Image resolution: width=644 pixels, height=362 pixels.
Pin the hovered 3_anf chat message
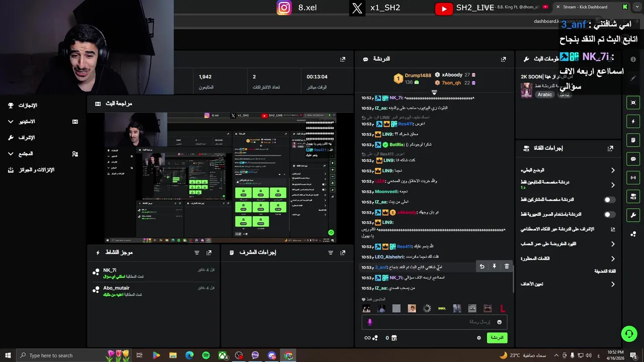[x=494, y=266]
